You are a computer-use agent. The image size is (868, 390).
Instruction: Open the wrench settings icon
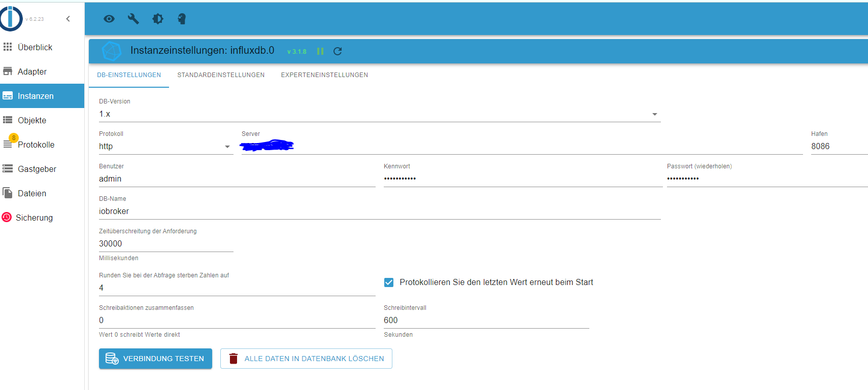(x=133, y=19)
